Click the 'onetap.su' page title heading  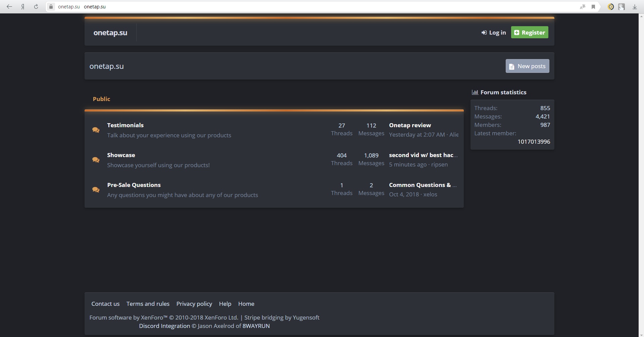click(106, 66)
